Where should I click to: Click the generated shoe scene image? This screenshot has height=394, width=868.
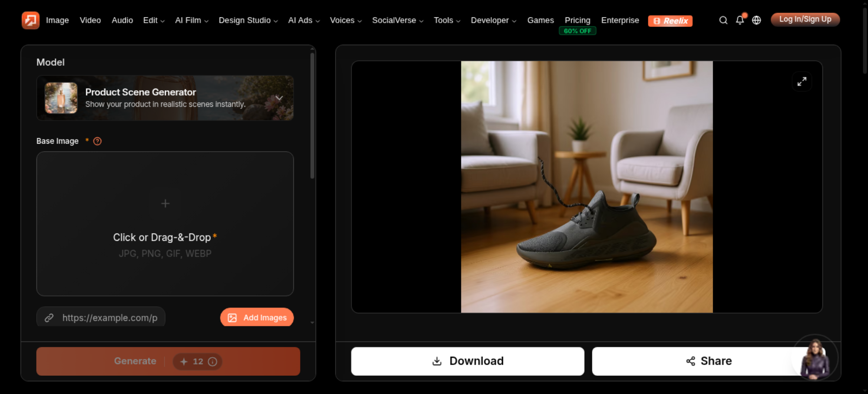[587, 187]
